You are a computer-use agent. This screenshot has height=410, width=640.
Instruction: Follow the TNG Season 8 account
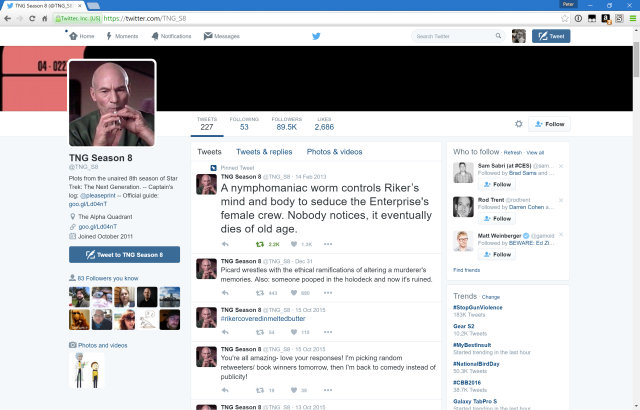pos(549,124)
